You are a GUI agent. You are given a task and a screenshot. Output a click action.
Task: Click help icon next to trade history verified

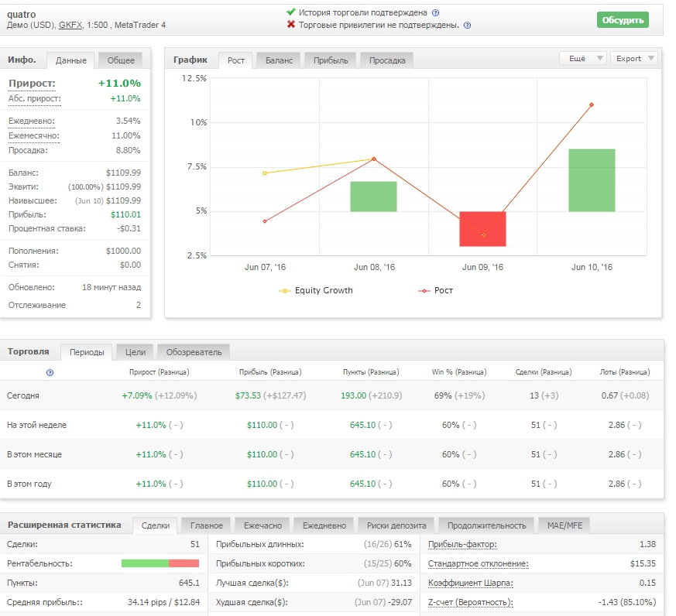435,13
